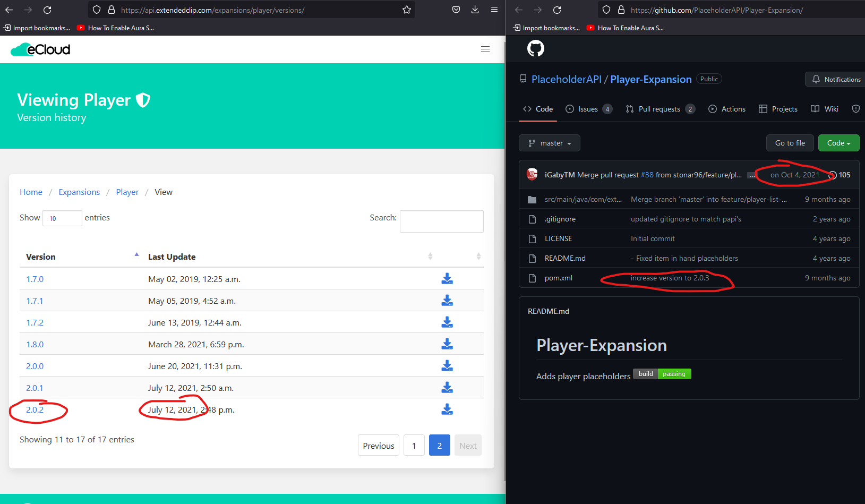Open pull request #38 link
865x504 pixels.
[x=647, y=175]
